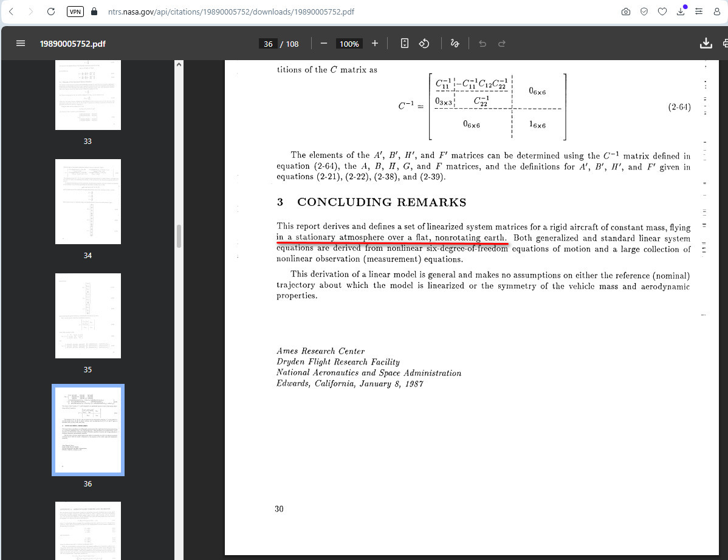Viewport: 728px width, 560px height.
Task: Click the thumbnail panel scrollbar handle
Action: (x=179, y=236)
